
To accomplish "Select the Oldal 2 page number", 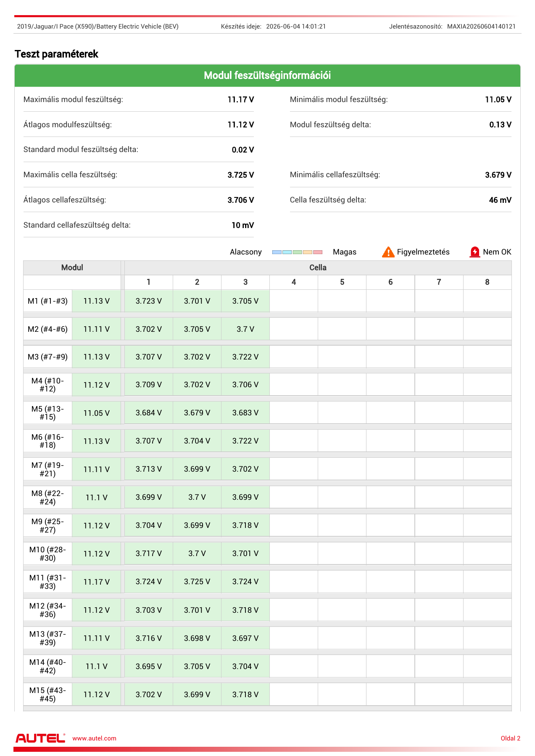I will pyautogui.click(x=511, y=738).
